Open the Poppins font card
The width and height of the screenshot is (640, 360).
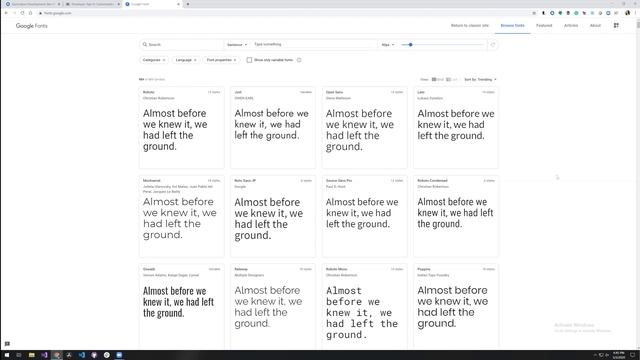[456, 306]
